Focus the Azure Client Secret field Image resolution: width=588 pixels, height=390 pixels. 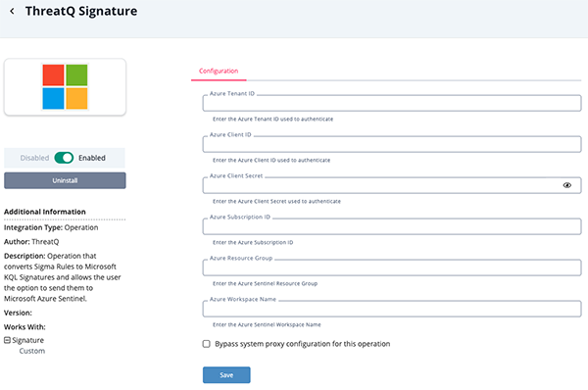[x=392, y=185]
